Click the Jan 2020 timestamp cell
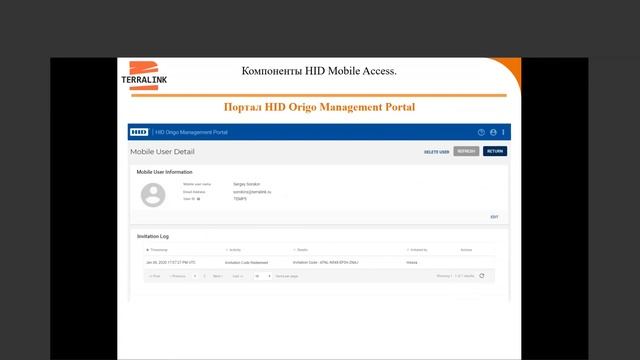Viewport: 640px width, 360px height. coord(171,262)
